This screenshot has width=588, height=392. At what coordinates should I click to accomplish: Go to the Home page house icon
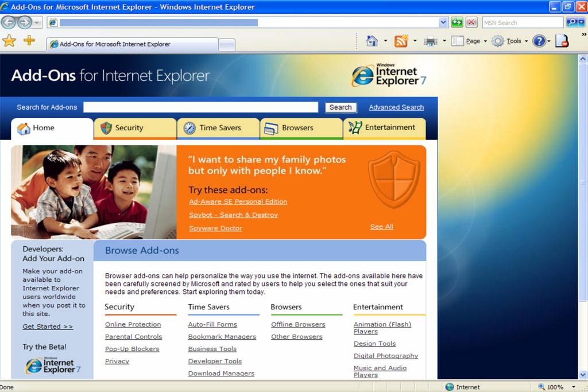[372, 41]
